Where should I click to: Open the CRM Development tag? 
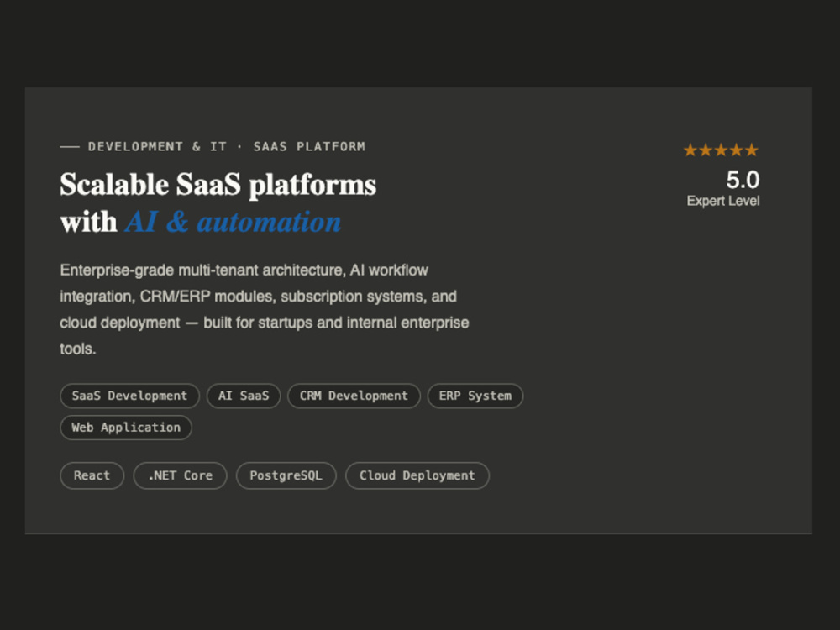[354, 396]
